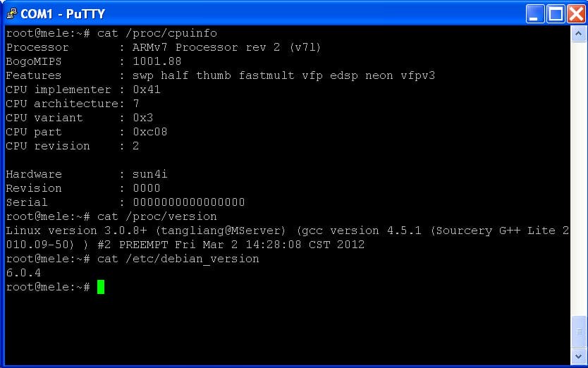Click the BogoMIPS value 1001.88
The image size is (588, 368).
(157, 61)
